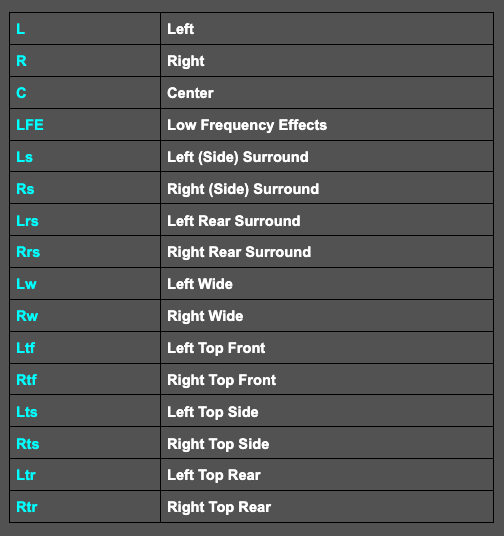Viewport: 504px width, 536px height.
Task: Click the Lrs abbreviation
Action: (x=27, y=221)
